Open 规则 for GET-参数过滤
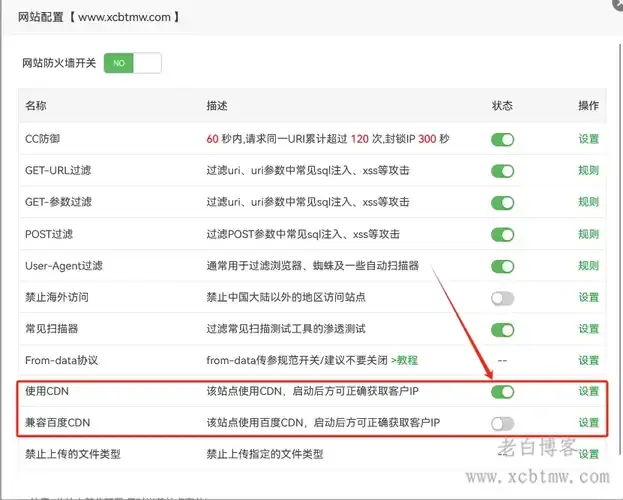 click(x=588, y=202)
